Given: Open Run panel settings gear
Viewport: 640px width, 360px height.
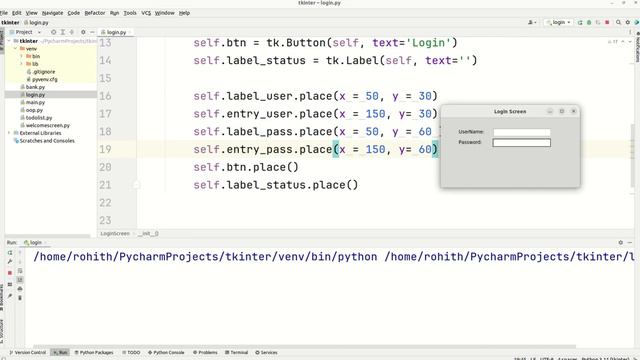Looking at the screenshot, I should [x=621, y=242].
